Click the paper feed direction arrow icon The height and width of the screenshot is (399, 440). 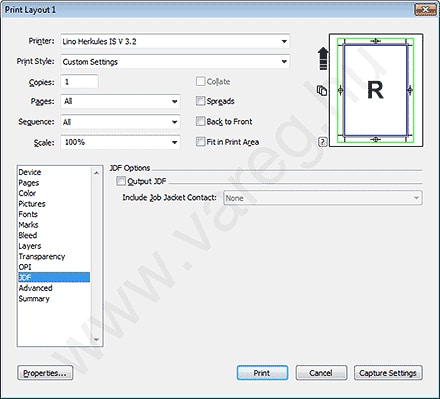pos(323,59)
